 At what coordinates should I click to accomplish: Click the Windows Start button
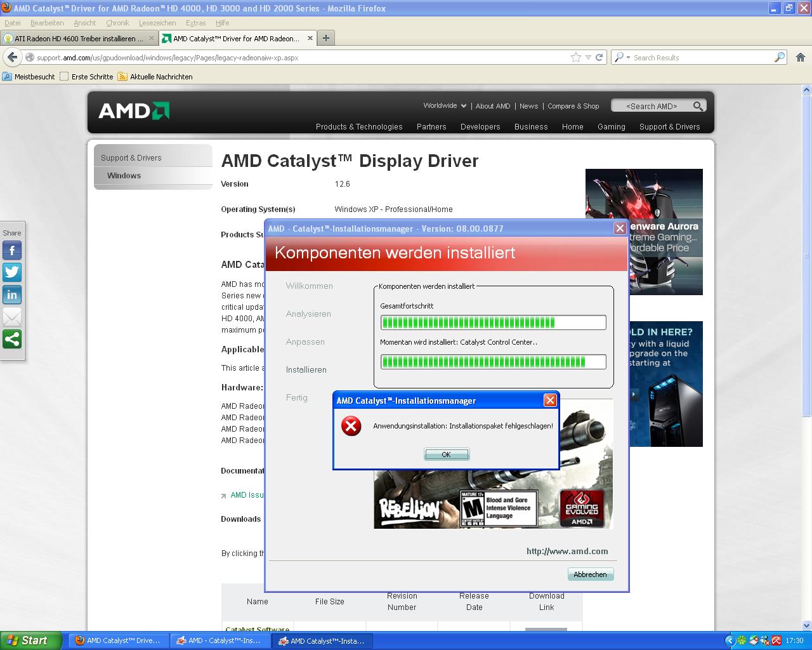coord(30,640)
